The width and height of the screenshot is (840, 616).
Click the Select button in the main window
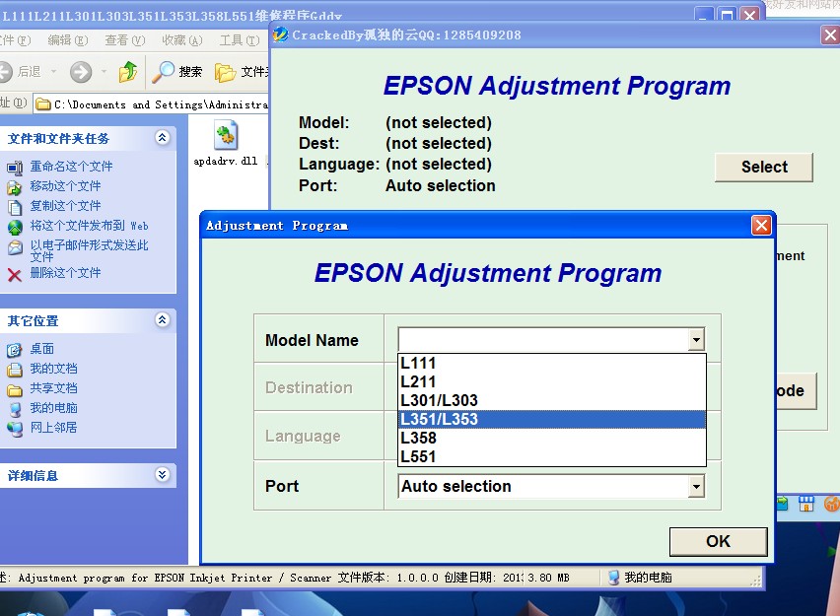[x=764, y=168]
